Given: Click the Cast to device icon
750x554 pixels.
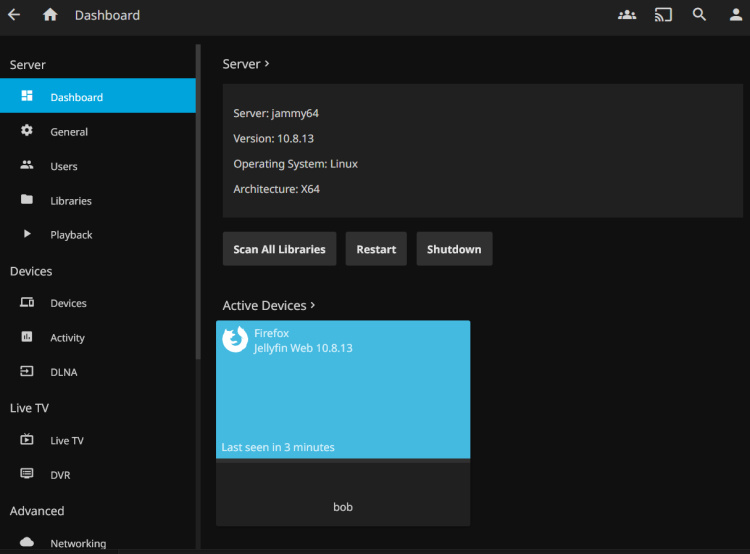Looking at the screenshot, I should [663, 15].
